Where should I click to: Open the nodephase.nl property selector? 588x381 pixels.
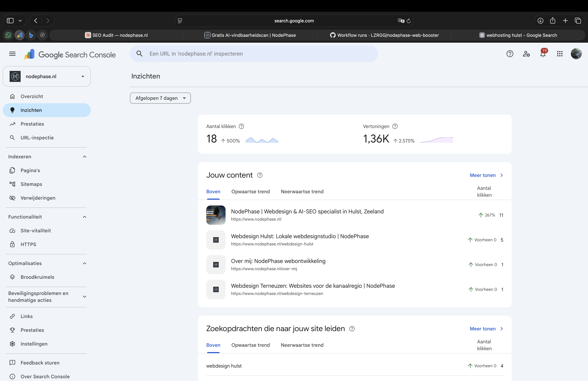[x=47, y=76]
